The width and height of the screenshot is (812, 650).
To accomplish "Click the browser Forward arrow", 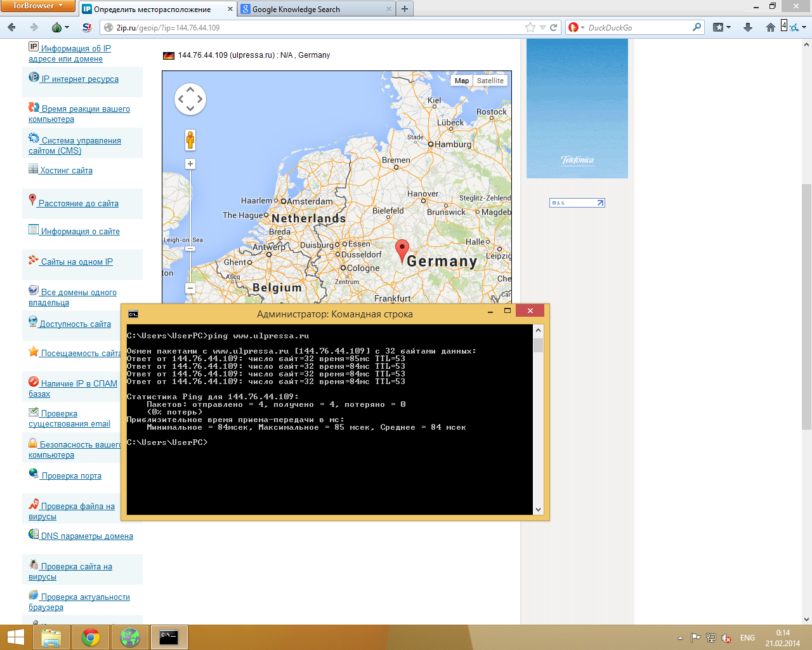I will [34, 27].
